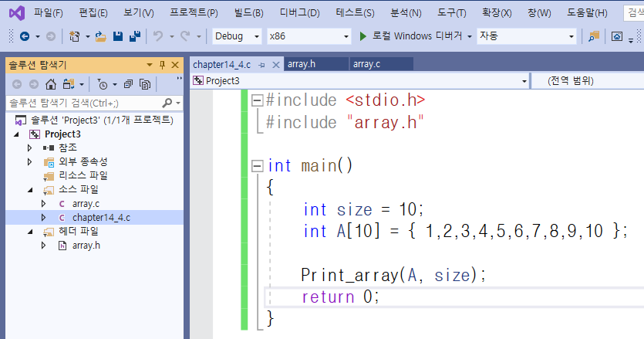
Task: Open the 테스트(S) menu
Action: point(355,13)
